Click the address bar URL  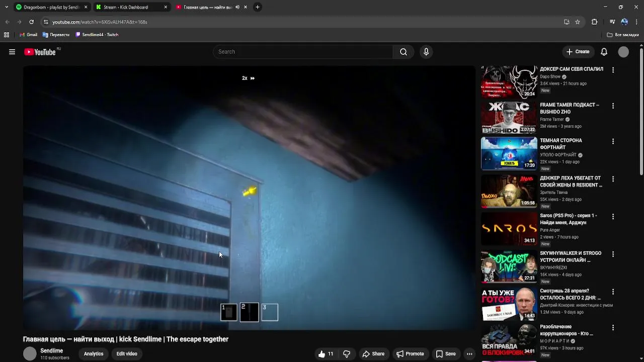(100, 22)
